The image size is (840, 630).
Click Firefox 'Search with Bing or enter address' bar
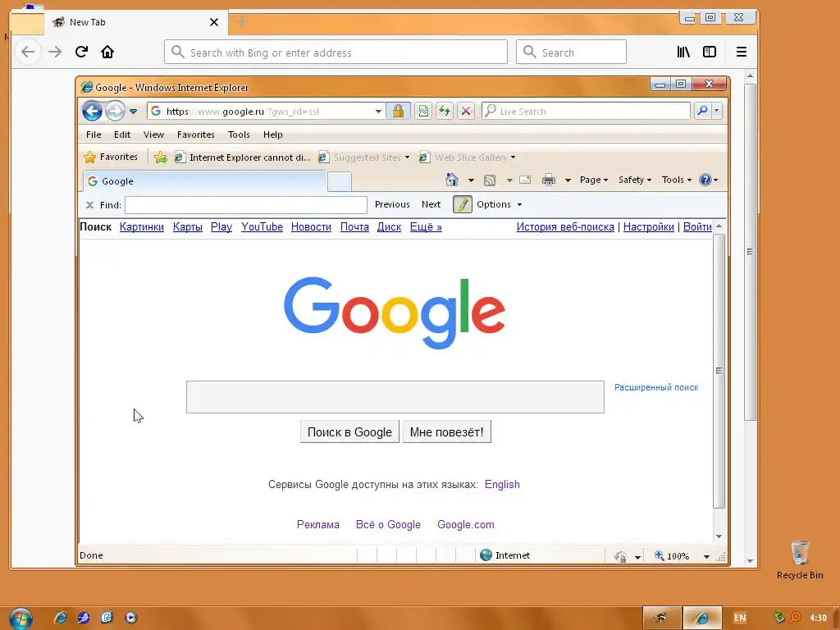[x=336, y=52]
